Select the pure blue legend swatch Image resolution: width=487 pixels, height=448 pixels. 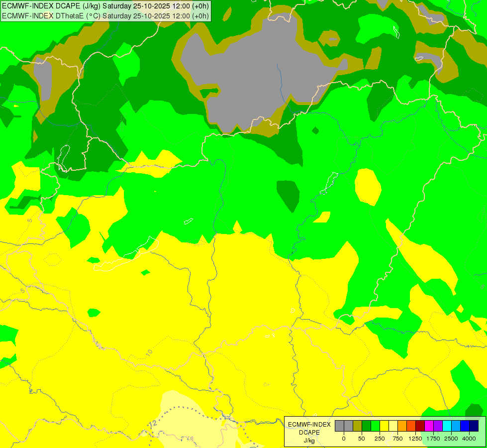[x=465, y=426]
